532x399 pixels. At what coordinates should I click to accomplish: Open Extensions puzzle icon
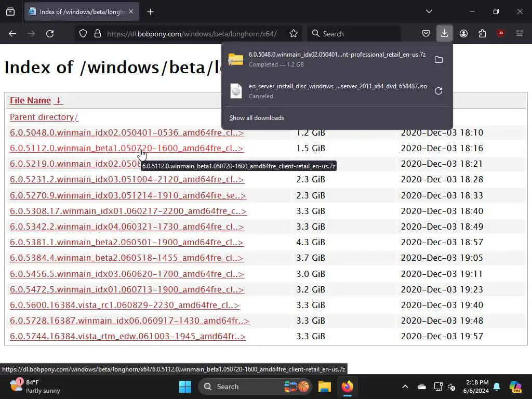(482, 34)
